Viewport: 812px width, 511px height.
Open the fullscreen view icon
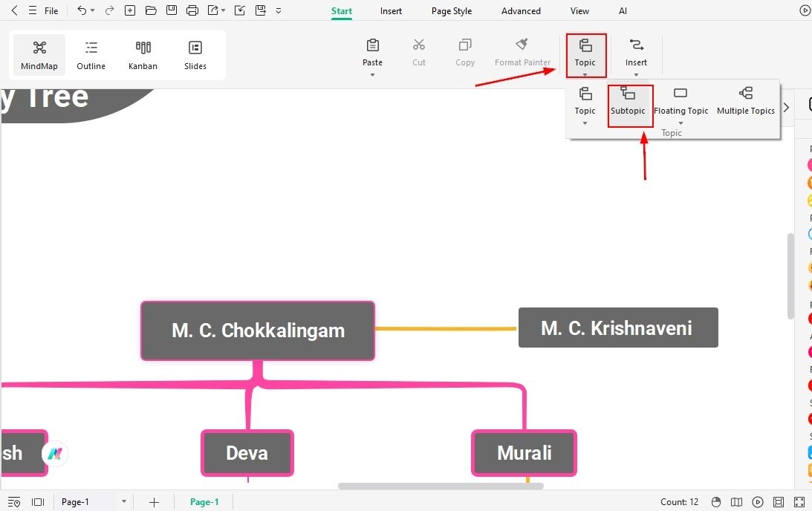click(x=799, y=501)
